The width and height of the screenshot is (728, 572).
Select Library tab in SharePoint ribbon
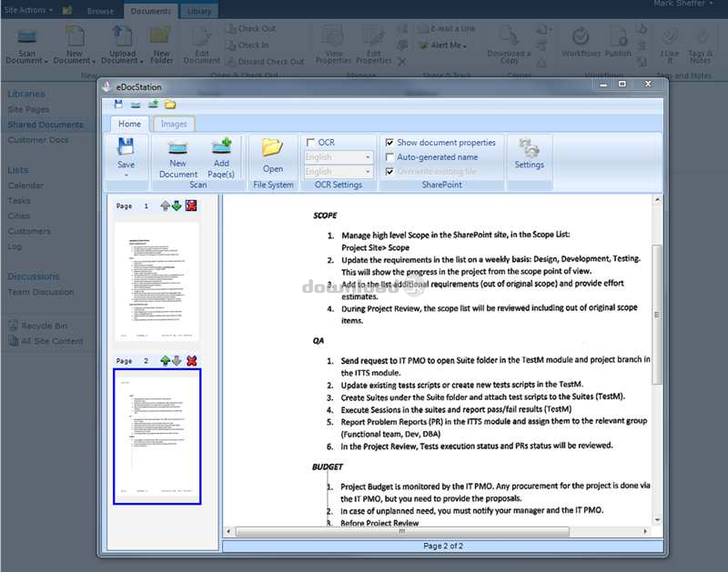coord(199,11)
